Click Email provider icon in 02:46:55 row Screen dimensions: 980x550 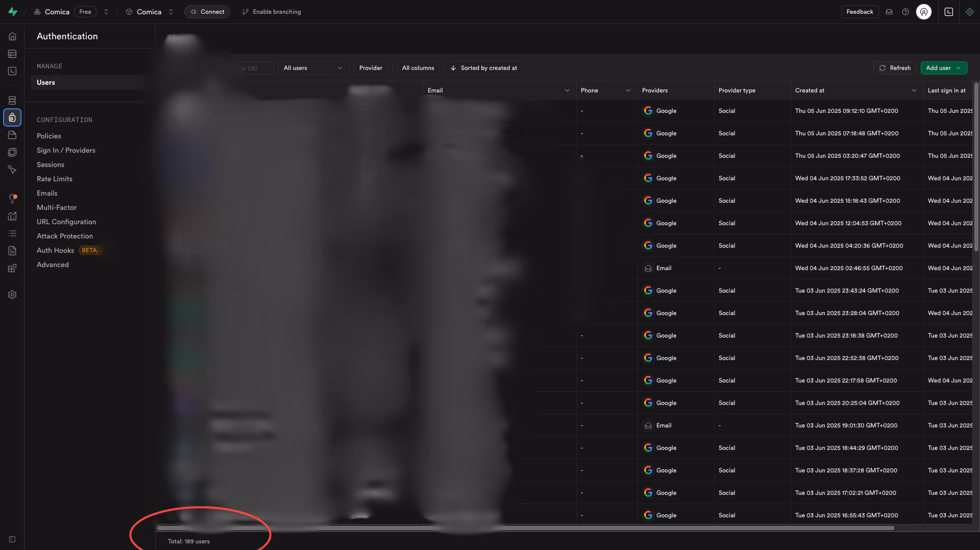pyautogui.click(x=648, y=268)
